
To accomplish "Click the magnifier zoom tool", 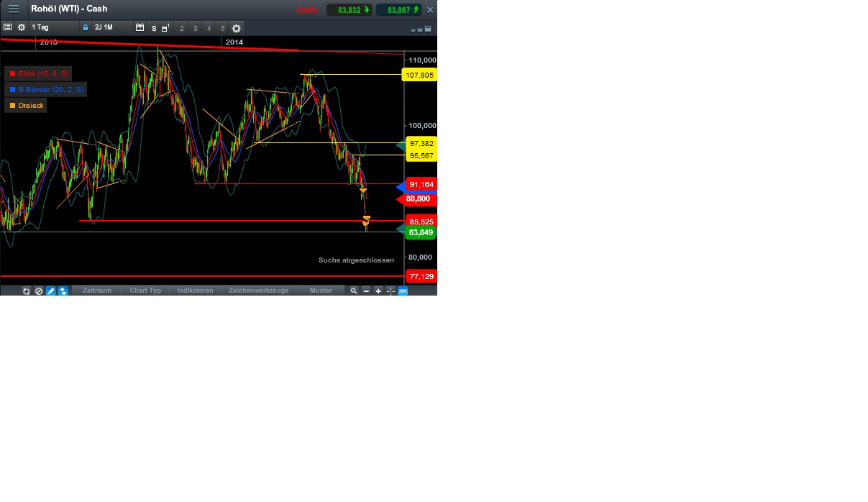I will [354, 291].
